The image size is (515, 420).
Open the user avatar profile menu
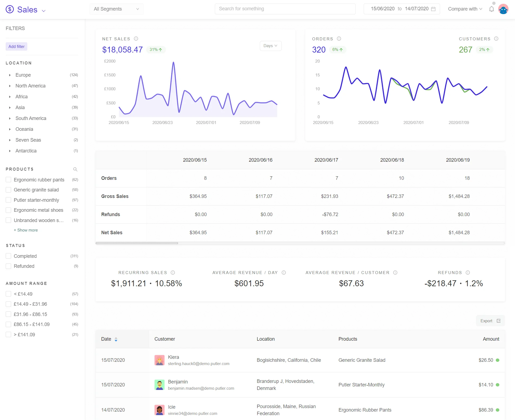pos(503,9)
